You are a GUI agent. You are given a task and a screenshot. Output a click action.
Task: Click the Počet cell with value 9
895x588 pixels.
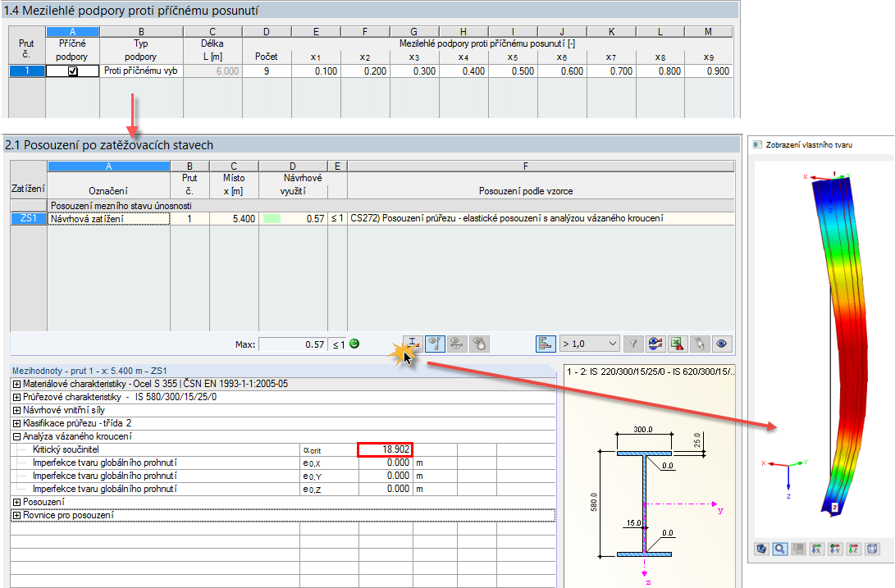click(267, 71)
